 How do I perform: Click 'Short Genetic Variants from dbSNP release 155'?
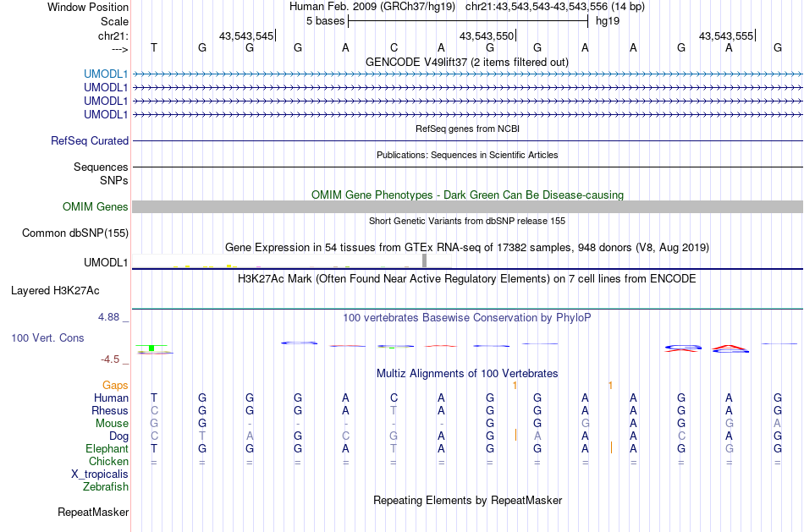pyautogui.click(x=467, y=221)
